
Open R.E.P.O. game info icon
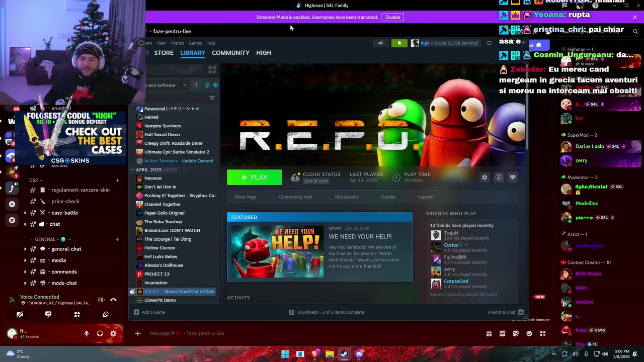click(x=499, y=177)
